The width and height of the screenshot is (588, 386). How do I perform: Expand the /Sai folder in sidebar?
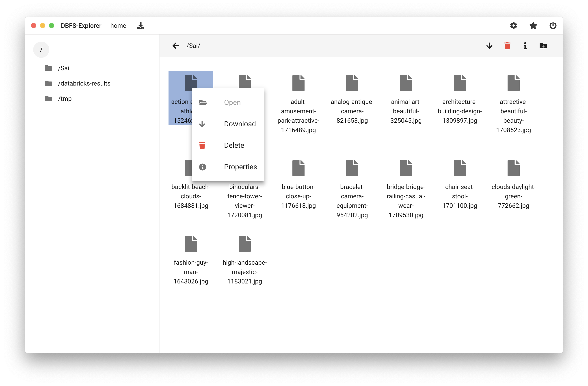[x=63, y=68]
